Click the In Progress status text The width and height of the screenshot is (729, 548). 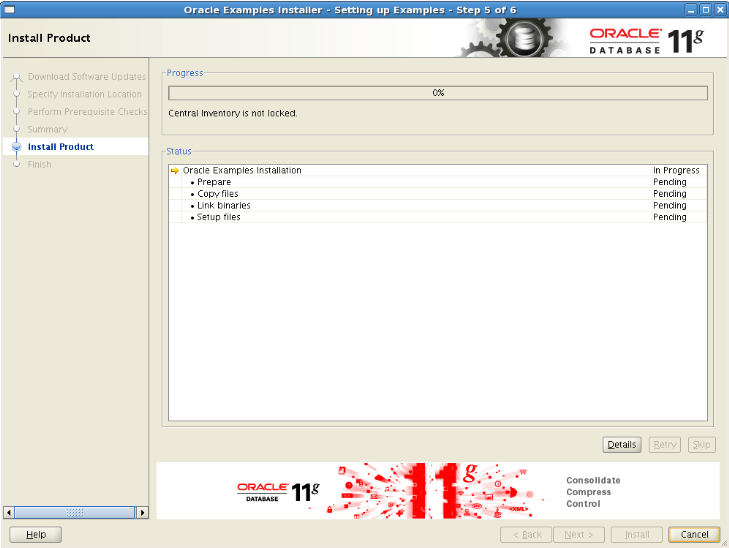[x=676, y=171]
